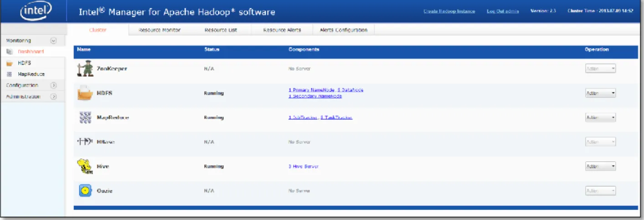644x220 pixels.
Task: Click the Running status for HDFS
Action: coord(214,93)
